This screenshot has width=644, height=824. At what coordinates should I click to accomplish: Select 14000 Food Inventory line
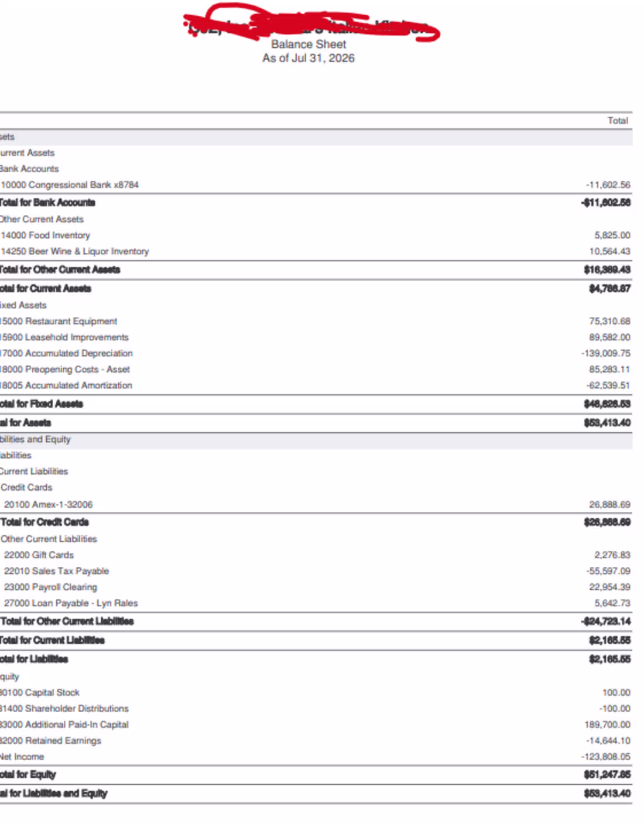(316, 235)
